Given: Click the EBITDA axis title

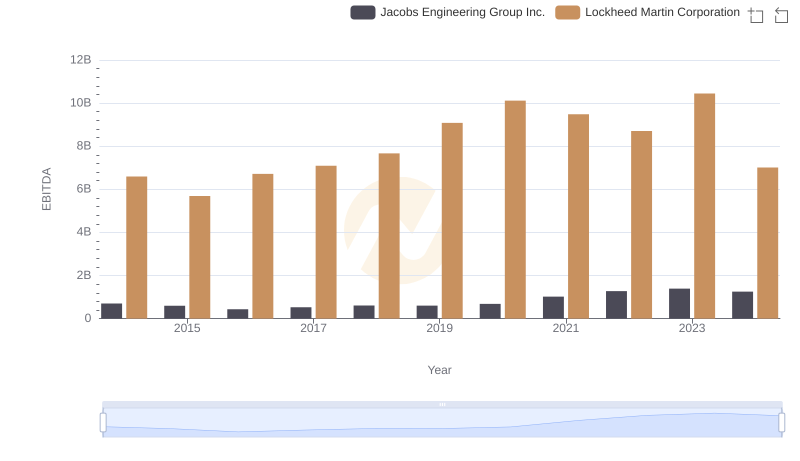Looking at the screenshot, I should (x=46, y=189).
